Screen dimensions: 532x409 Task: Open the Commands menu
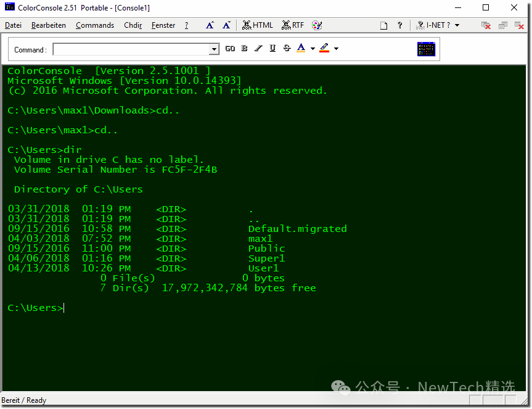(95, 25)
